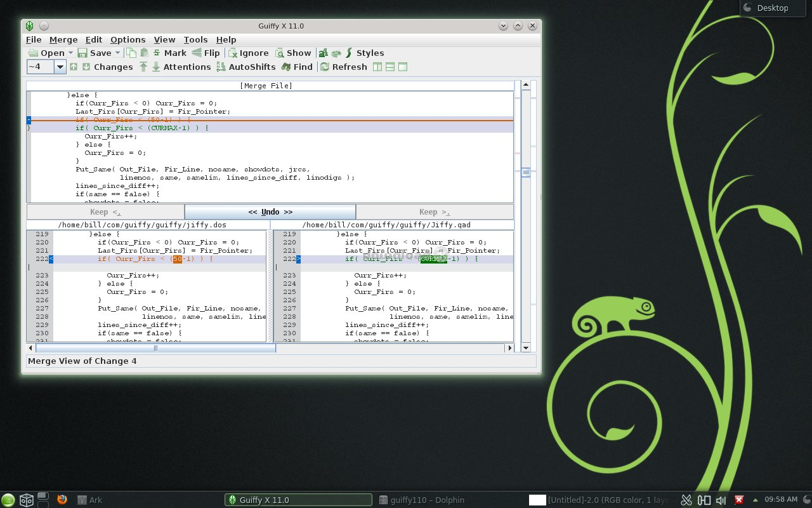Open the Tools menu
This screenshot has height=508, width=812.
click(195, 39)
